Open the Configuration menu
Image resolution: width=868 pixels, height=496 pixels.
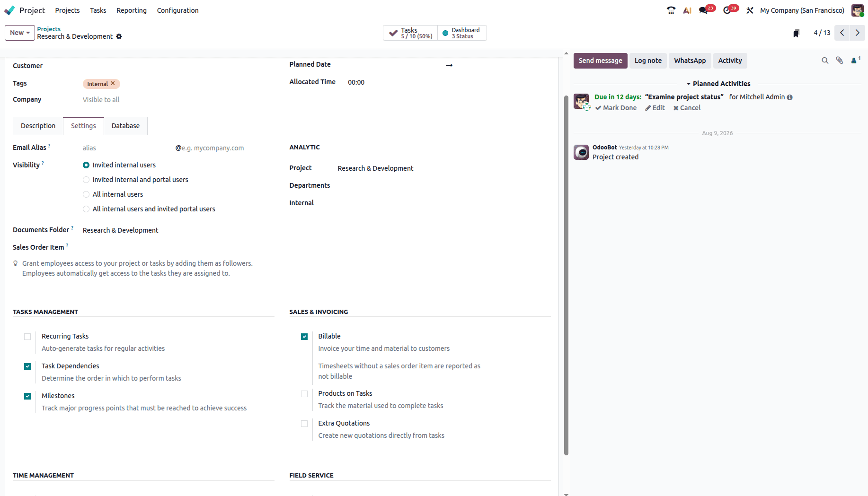[177, 10]
